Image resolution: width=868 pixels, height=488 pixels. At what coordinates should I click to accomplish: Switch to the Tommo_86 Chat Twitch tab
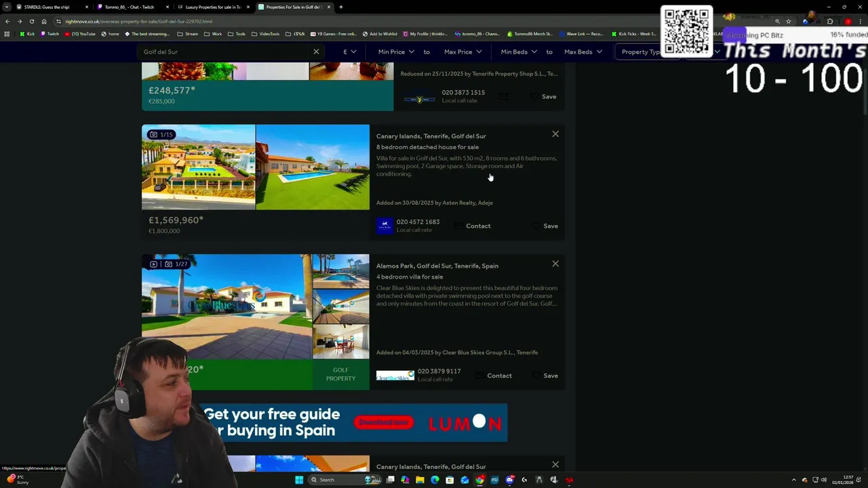133,7
